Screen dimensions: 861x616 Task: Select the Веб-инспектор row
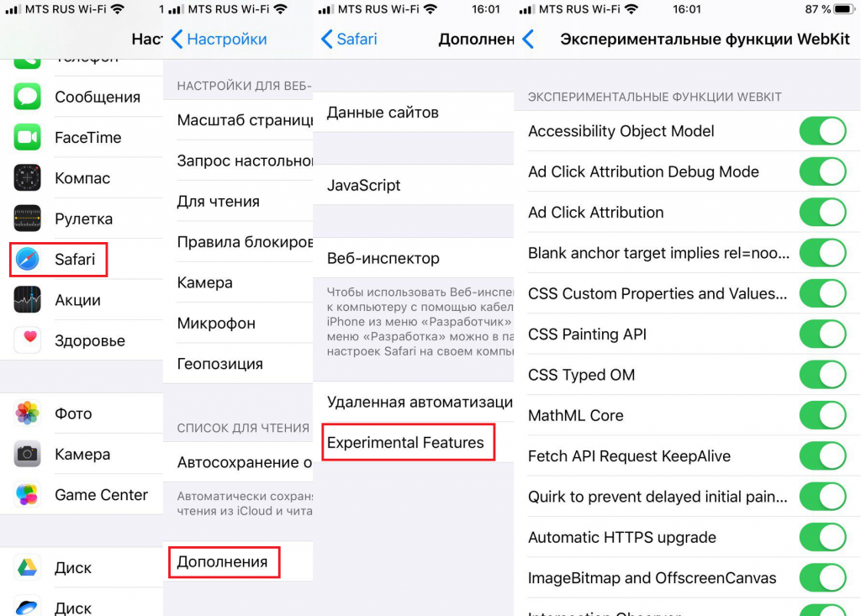(382, 259)
